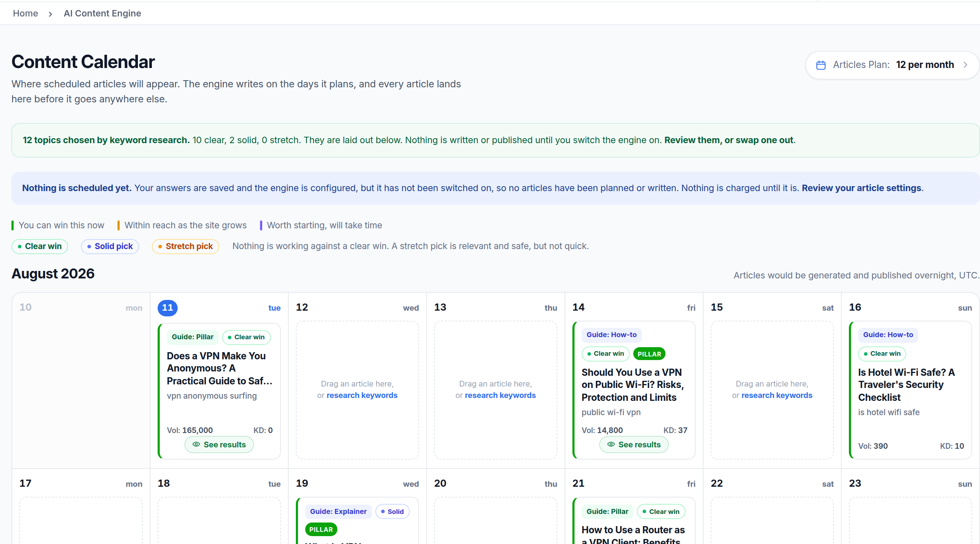Screen dimensions: 980x544
Task: Select the Stretch pick legend pill
Action: pyautogui.click(x=185, y=246)
